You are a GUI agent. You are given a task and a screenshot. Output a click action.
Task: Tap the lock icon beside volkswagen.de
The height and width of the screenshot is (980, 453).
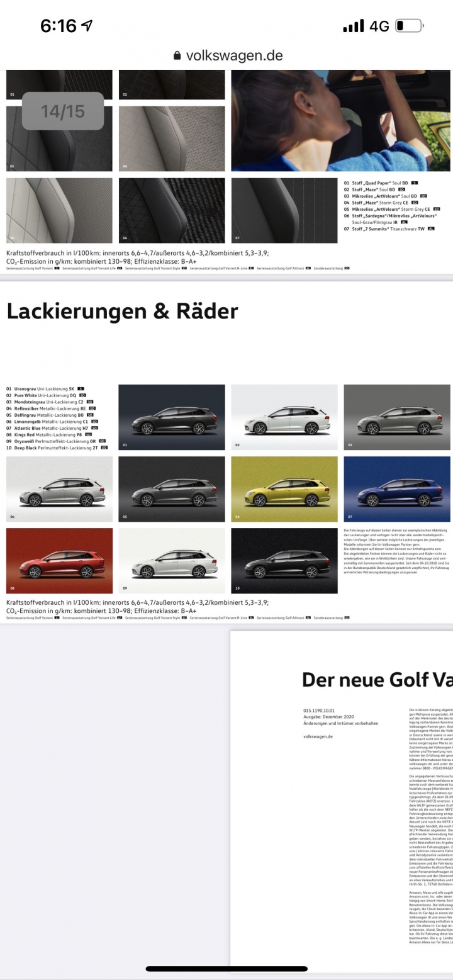click(178, 56)
